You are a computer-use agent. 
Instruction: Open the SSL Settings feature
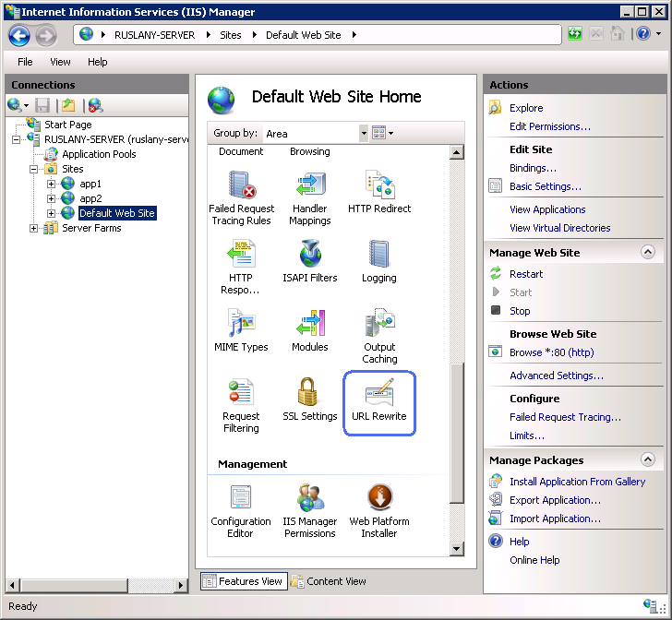[309, 401]
